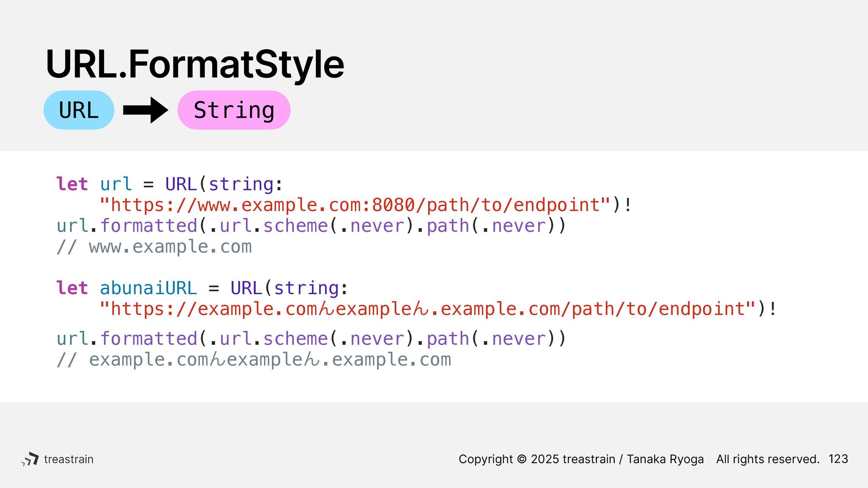
Task: Click 'Tanaka Ryoga' in the copyright text
Action: [665, 459]
